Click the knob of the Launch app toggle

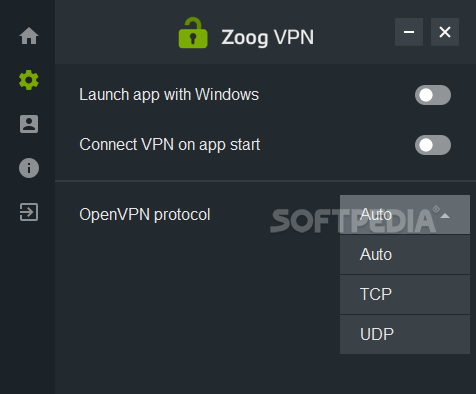[x=426, y=95]
